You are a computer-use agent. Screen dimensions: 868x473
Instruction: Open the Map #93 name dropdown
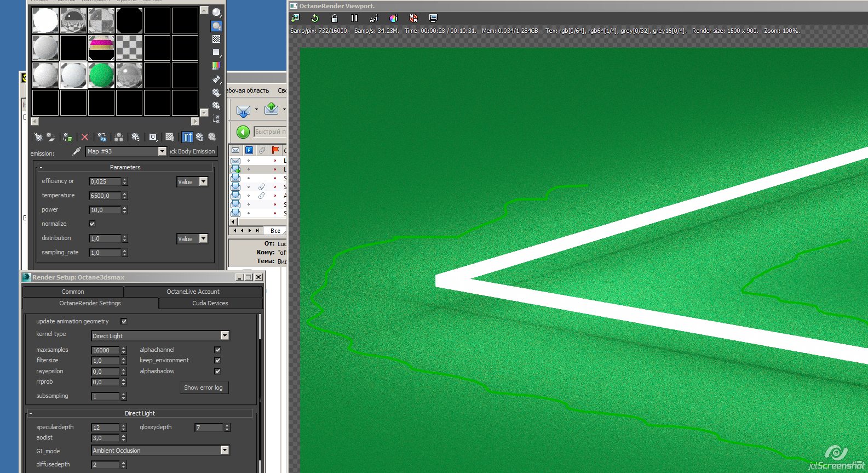tap(162, 151)
